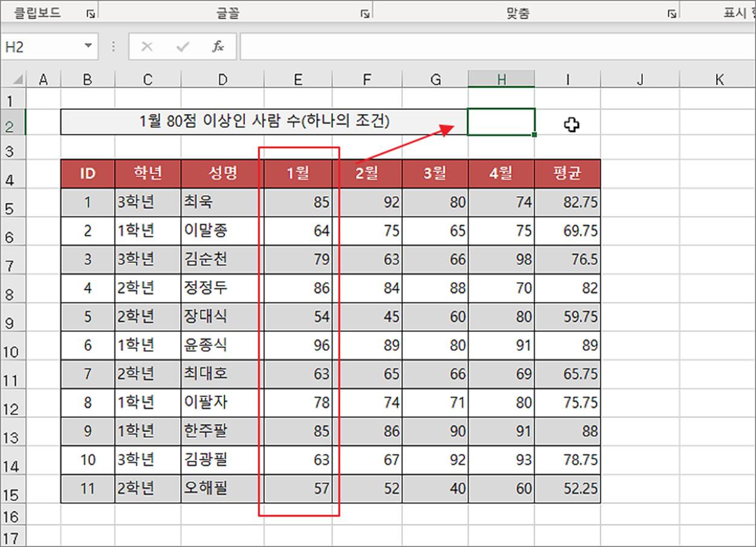Select row 10 header
The width and height of the screenshot is (756, 547).
click(x=13, y=347)
